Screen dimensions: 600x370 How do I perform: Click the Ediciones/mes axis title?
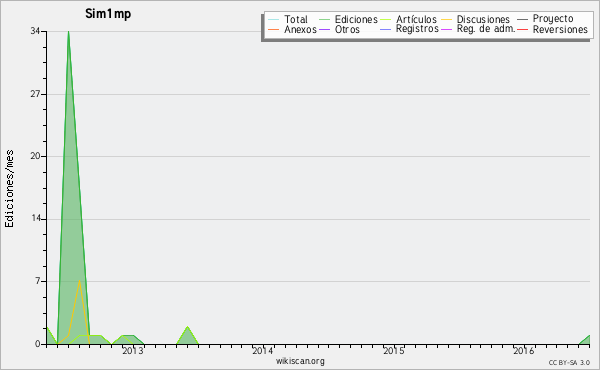(9, 189)
